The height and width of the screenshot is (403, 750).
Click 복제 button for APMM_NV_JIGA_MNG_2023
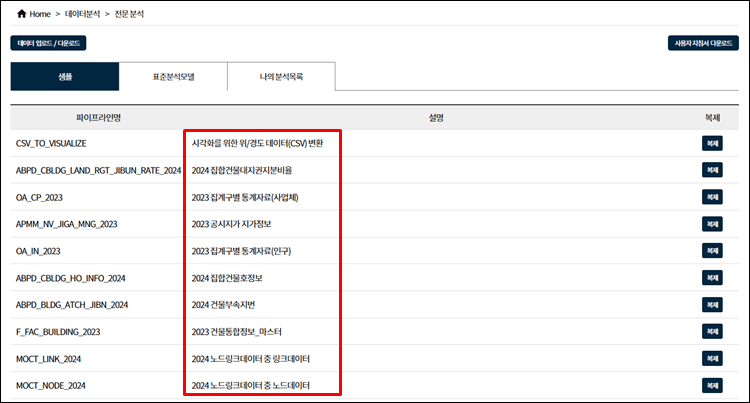tap(712, 224)
